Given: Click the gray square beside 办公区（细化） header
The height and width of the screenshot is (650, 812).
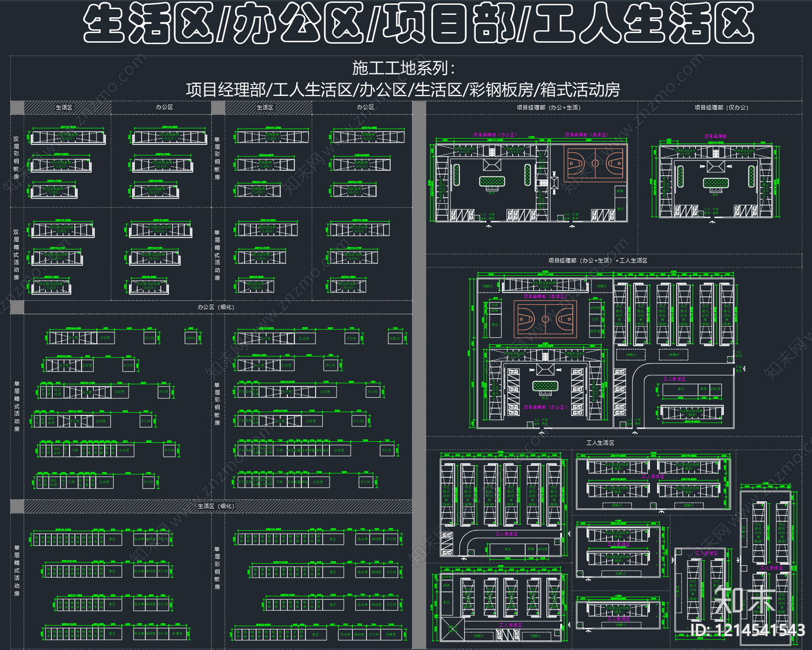Looking at the screenshot, I should click(x=17, y=307).
